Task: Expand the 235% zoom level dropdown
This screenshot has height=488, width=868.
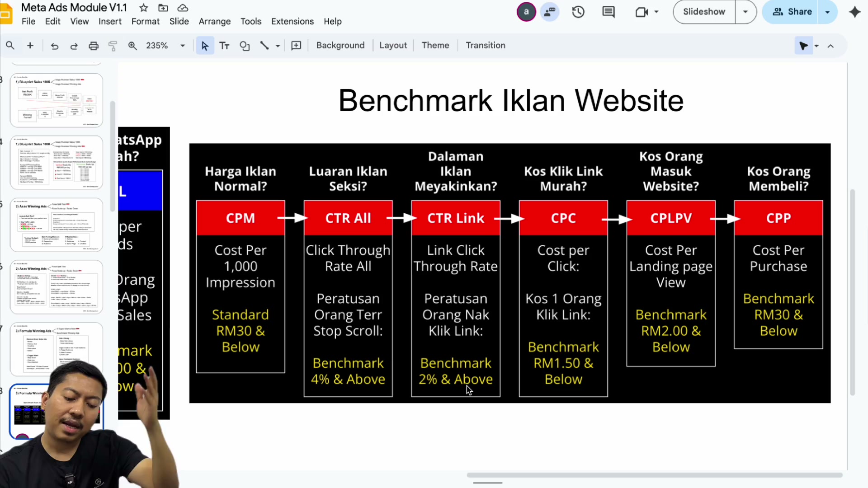Action: tap(183, 46)
